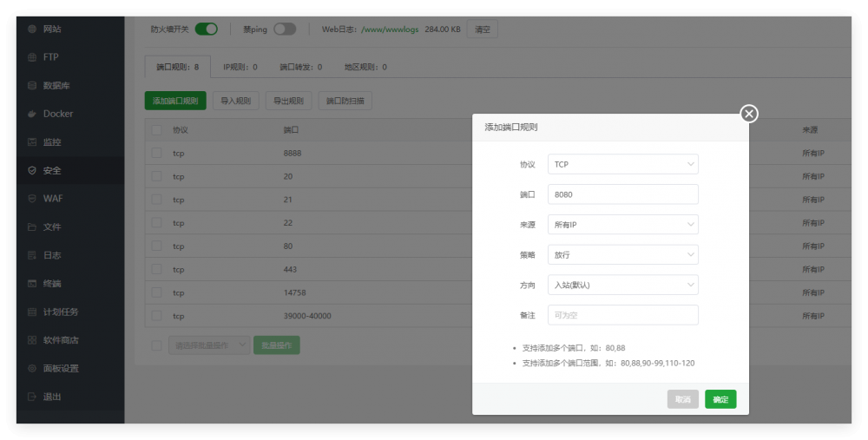Open the software store icon in sidebar
The width and height of the screenshot is (868, 440).
(x=32, y=340)
